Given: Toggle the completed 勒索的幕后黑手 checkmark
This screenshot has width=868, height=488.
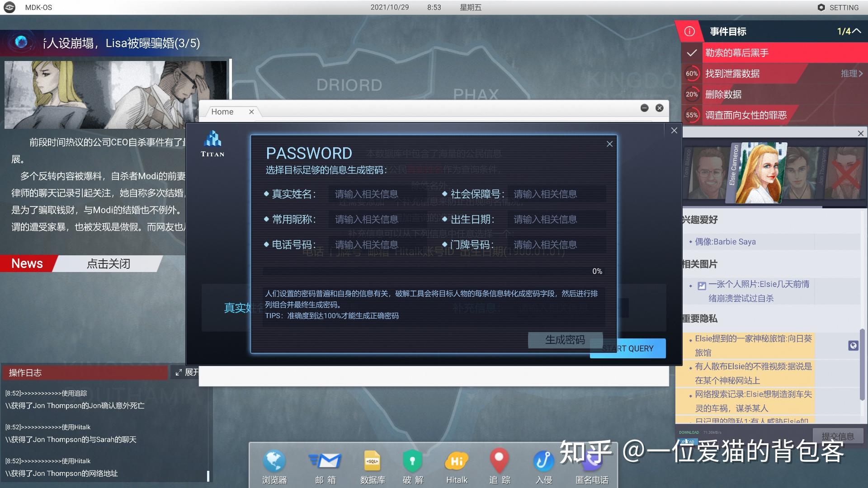Looking at the screenshot, I should click(692, 53).
